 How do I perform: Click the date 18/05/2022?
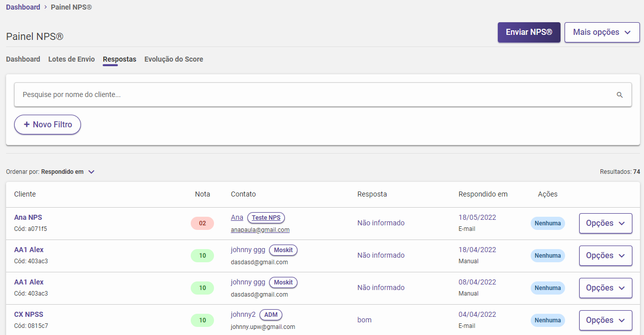point(478,217)
